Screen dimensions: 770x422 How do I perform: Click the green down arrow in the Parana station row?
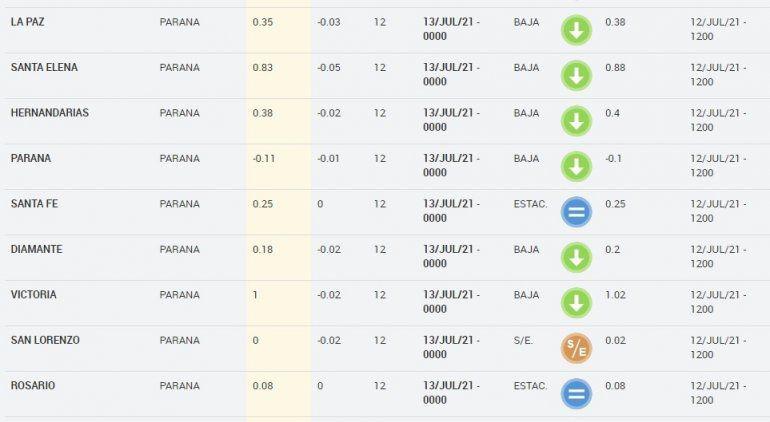point(576,166)
